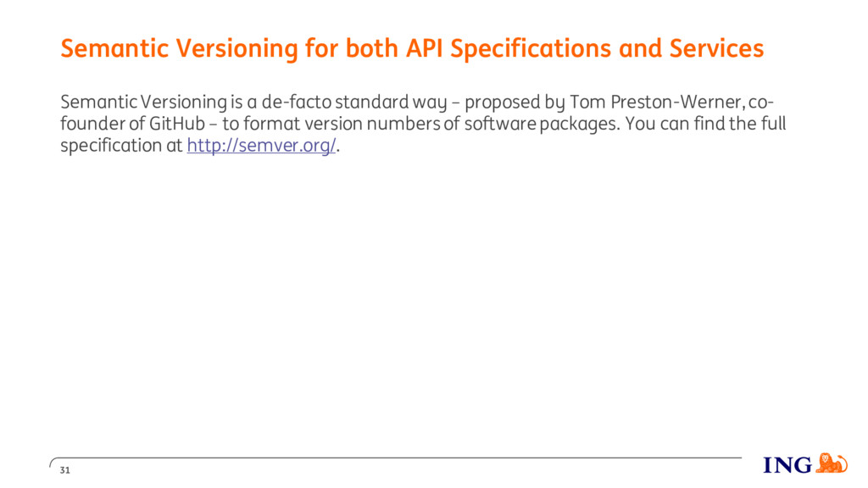Click the word "API" in the title

424,48
